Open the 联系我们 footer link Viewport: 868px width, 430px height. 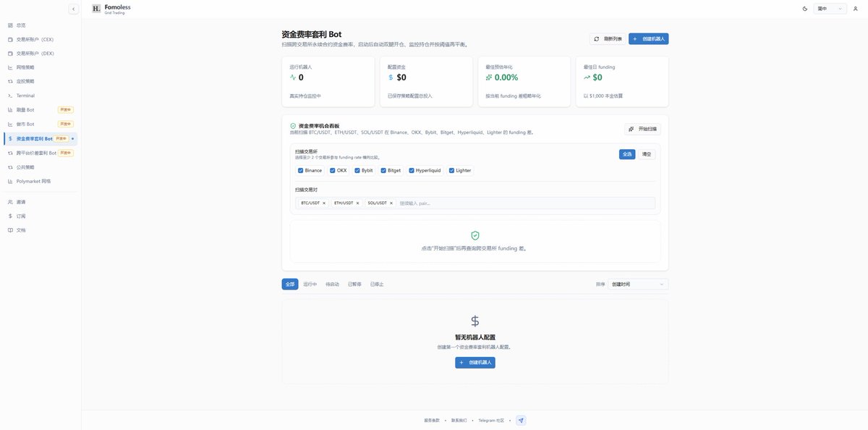(459, 420)
